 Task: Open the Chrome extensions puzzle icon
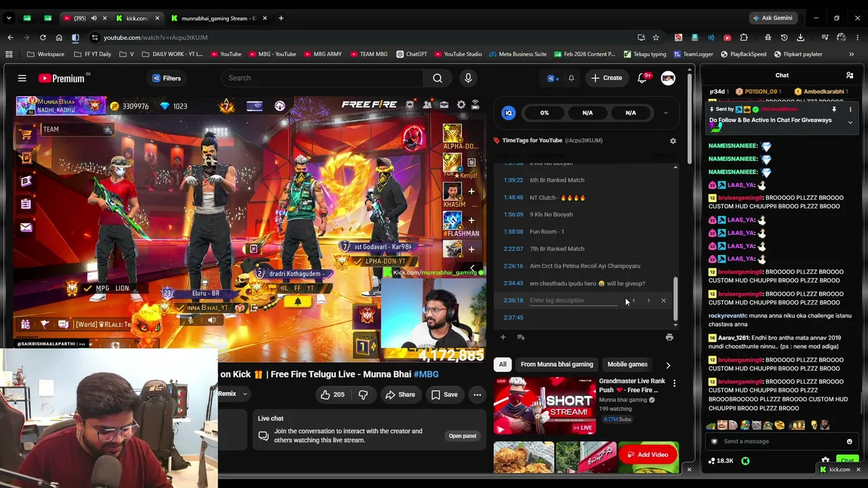pos(744,37)
